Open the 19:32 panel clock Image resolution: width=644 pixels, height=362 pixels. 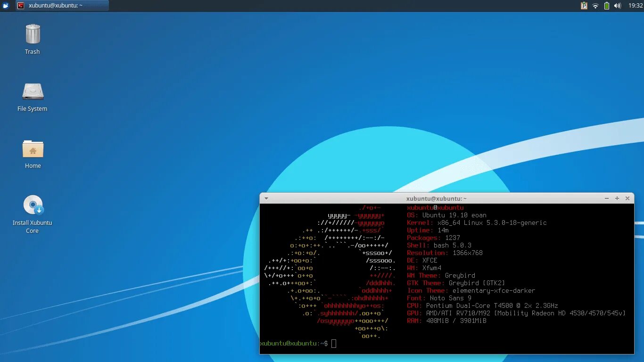click(x=636, y=6)
